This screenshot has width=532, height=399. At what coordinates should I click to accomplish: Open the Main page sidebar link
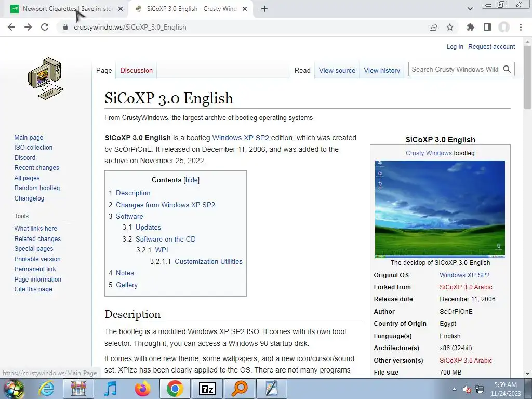coord(29,137)
